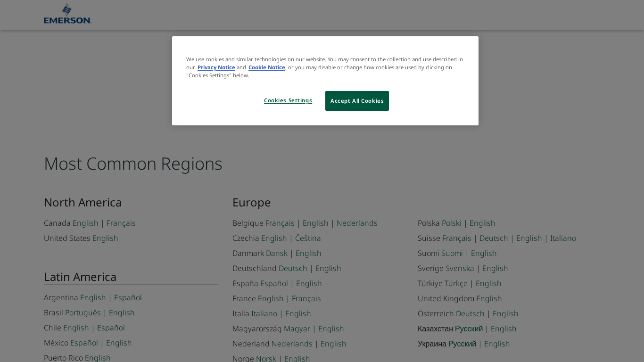The height and width of the screenshot is (362, 644).
Task: Select Suomi English
Action: (484, 253)
